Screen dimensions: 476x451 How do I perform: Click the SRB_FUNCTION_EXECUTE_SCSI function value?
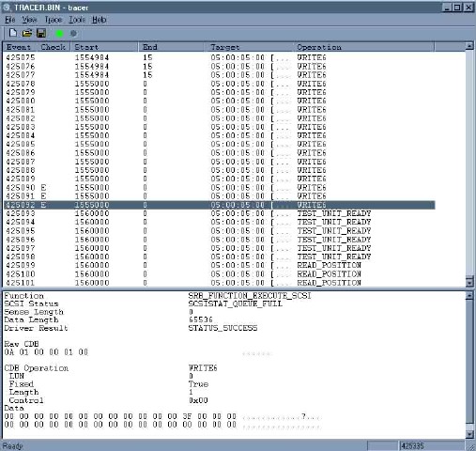(250, 296)
